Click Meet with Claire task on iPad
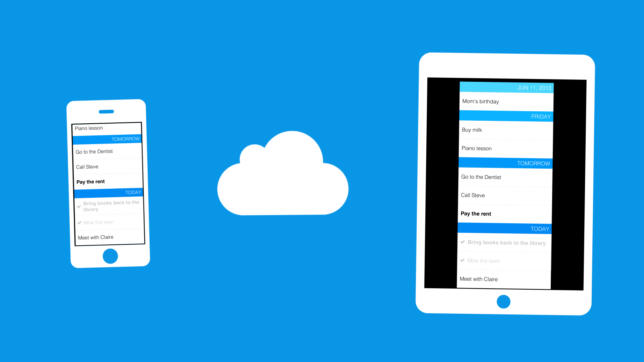Viewport: 644px width, 362px height. [504, 279]
